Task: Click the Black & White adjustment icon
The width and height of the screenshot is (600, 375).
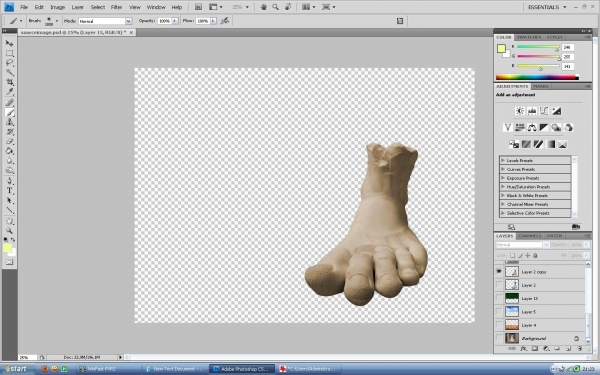Action: click(x=544, y=127)
